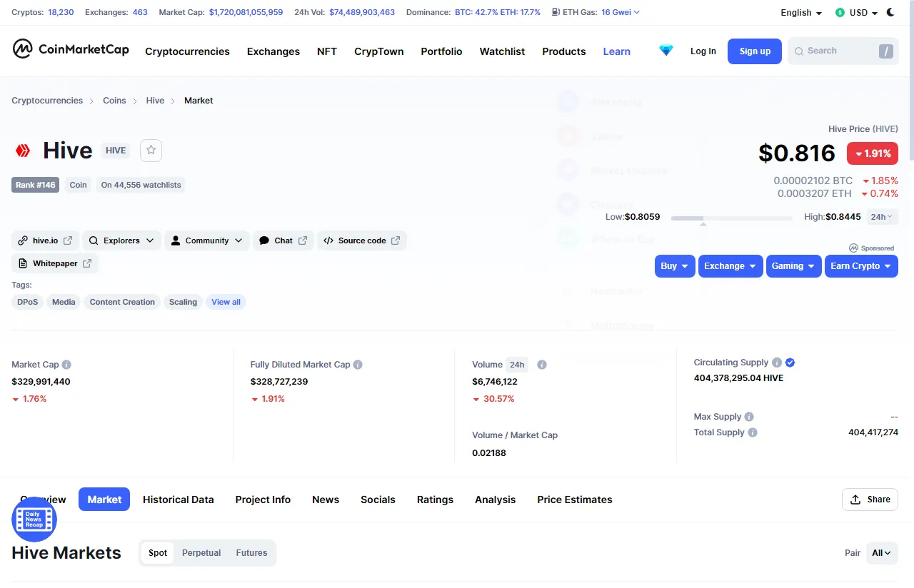Click the Low-High price range slider

tap(732, 218)
